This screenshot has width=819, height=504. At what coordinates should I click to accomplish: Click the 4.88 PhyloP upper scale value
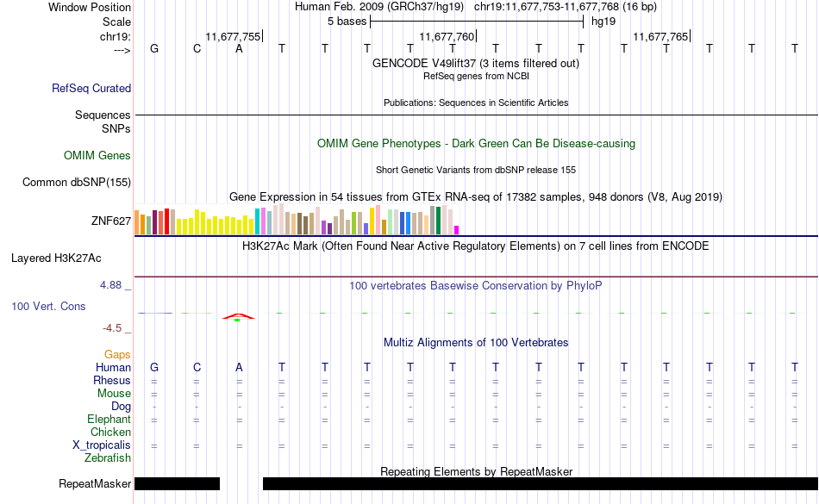(x=110, y=285)
